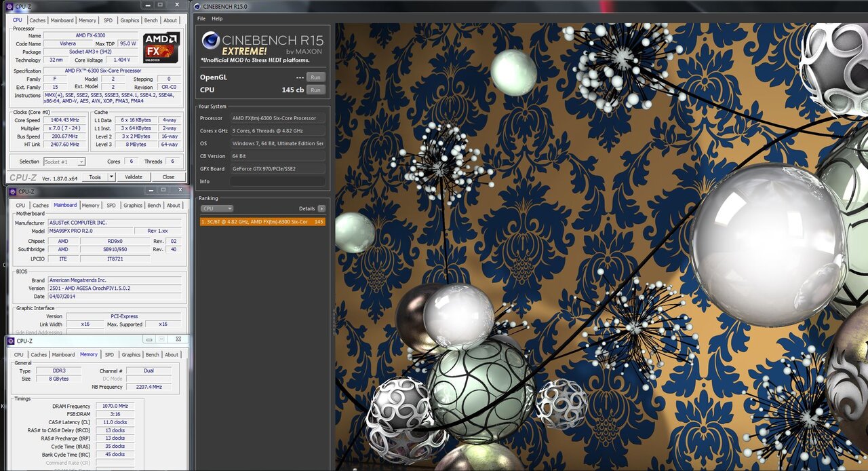Click the CPU-Z icon in the Memory window title bar
This screenshot has width=868, height=471.
coord(11,341)
